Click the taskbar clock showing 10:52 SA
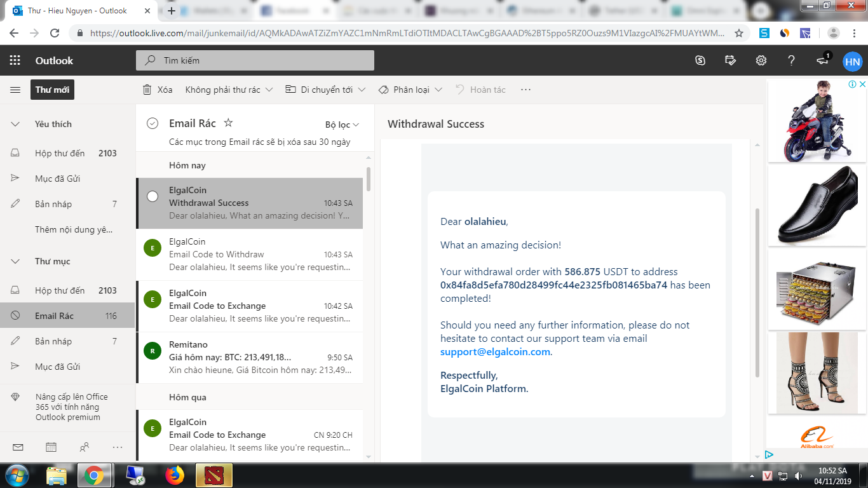 tap(832, 475)
